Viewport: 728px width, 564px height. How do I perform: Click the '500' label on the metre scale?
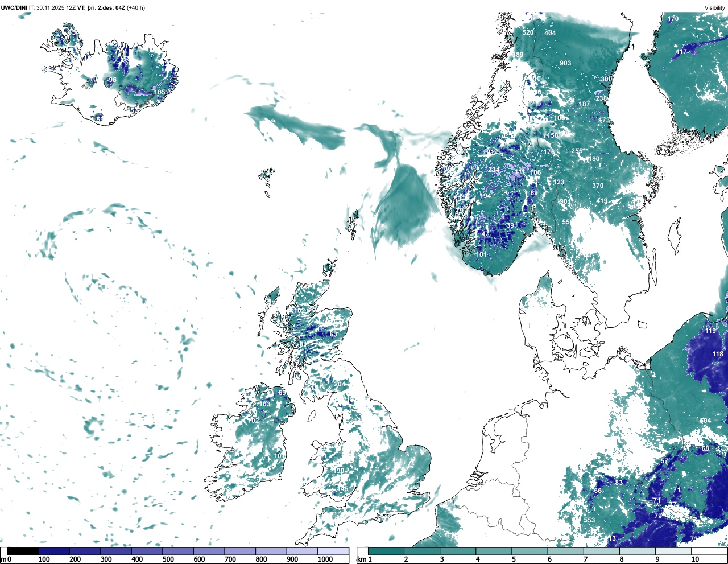[168, 559]
